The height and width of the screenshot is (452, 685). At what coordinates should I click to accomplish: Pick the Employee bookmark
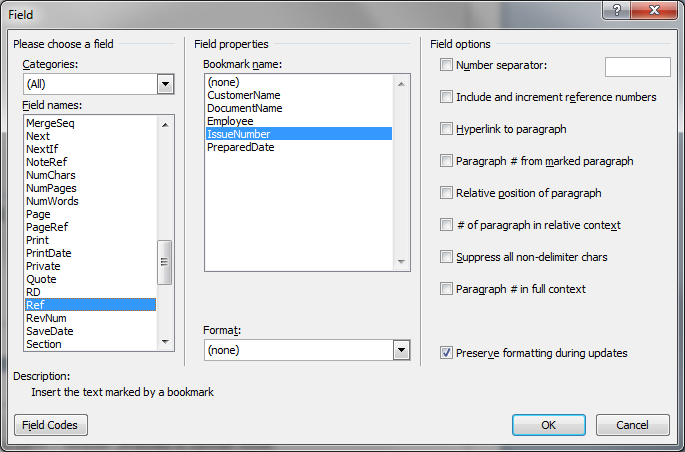[x=299, y=121]
